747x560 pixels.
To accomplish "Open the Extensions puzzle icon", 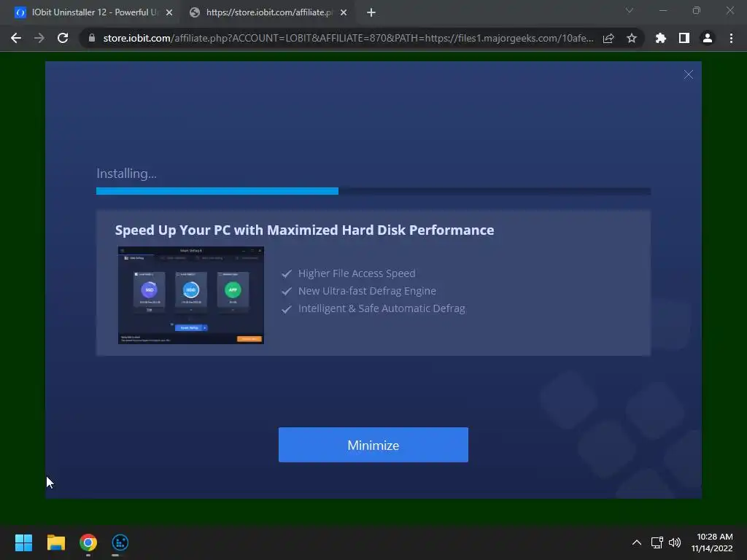I will (x=661, y=38).
